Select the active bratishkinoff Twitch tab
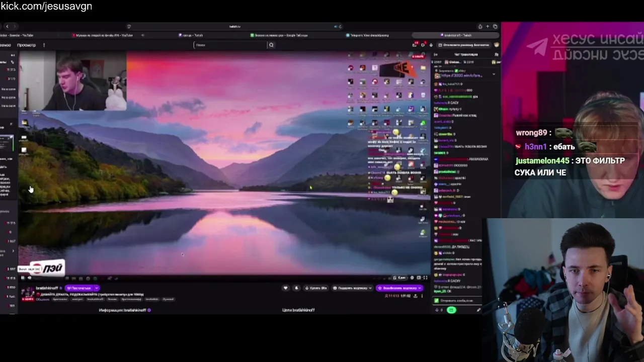The image size is (644, 362). click(x=455, y=35)
